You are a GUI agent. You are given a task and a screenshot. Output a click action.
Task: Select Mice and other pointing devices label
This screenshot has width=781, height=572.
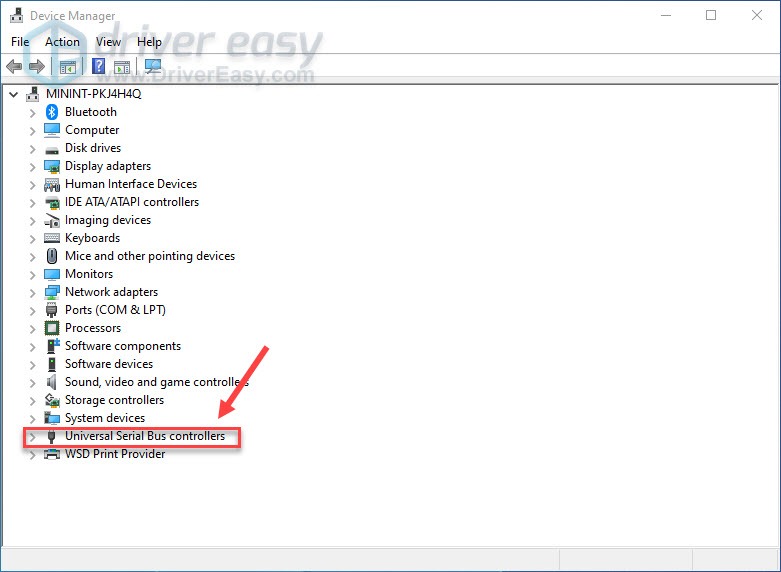(x=150, y=256)
